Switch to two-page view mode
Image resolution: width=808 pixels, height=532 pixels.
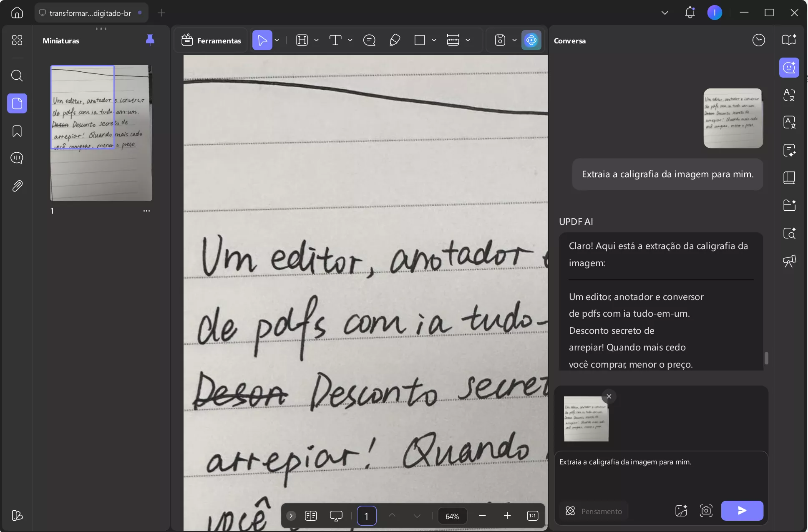point(311,516)
